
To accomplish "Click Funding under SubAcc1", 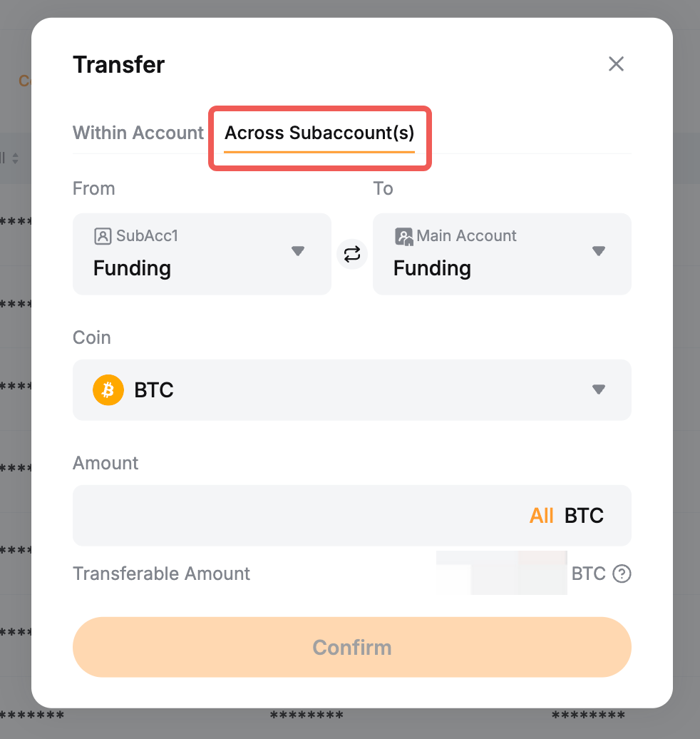I will (132, 269).
